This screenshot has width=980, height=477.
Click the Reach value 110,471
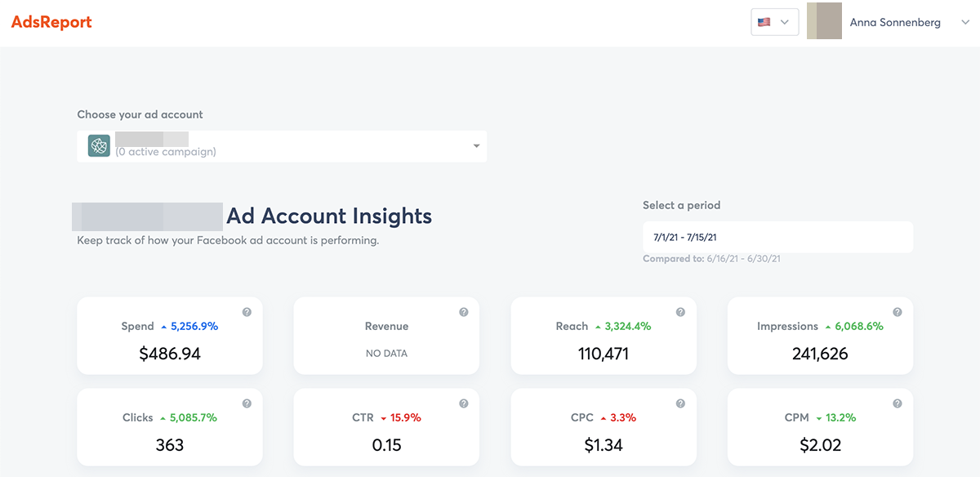[x=604, y=354]
